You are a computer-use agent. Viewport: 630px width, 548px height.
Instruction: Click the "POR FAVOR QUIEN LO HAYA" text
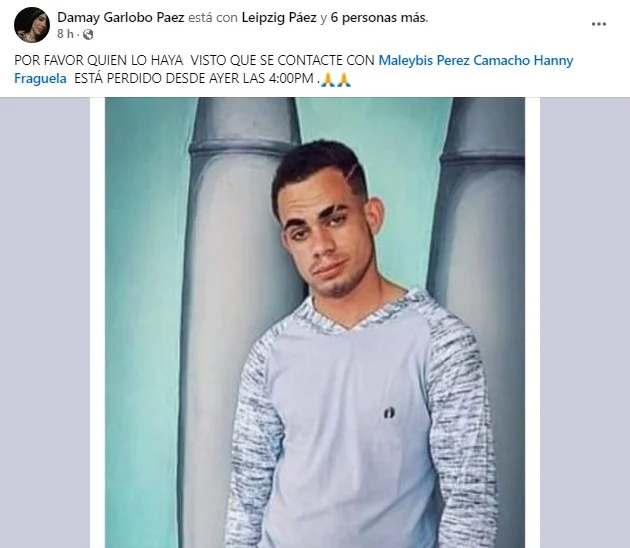coord(98,60)
